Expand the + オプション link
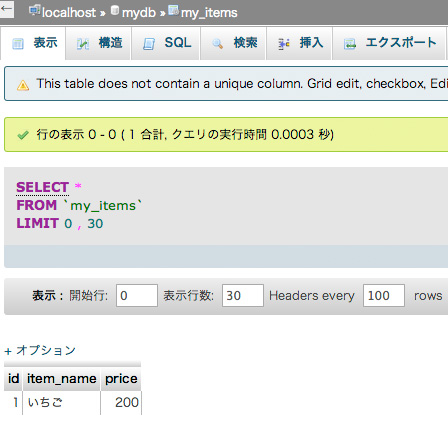This screenshot has height=423, width=448. click(40, 350)
